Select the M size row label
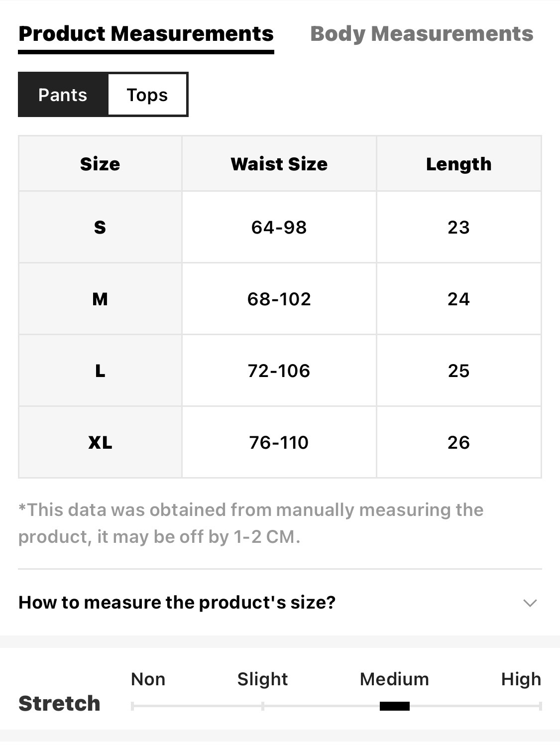560x754 pixels. click(100, 299)
